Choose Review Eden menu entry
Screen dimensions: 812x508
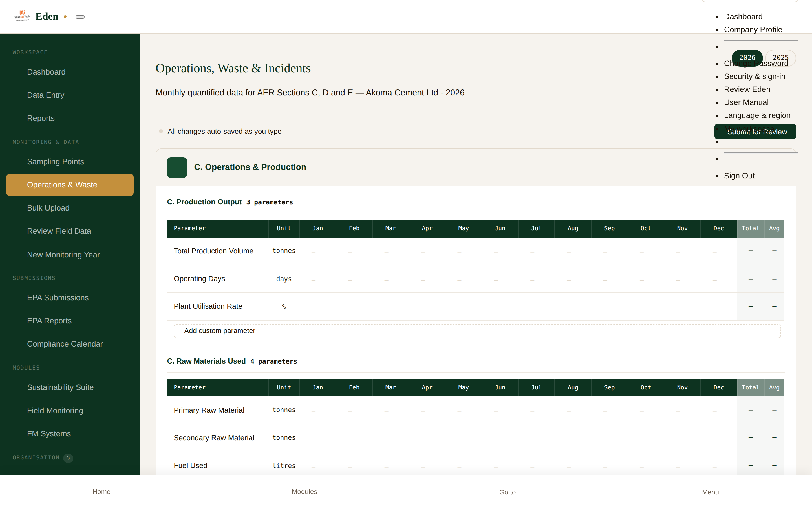[747, 89]
